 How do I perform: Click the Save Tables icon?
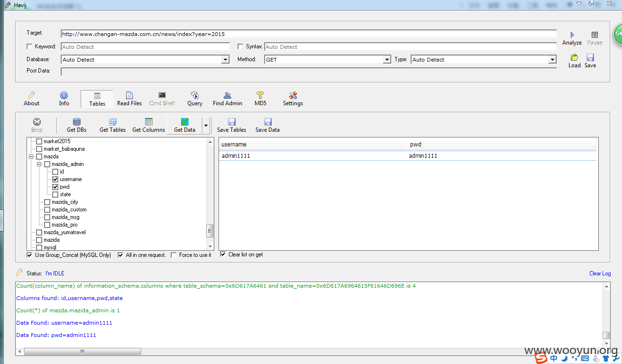point(231,122)
